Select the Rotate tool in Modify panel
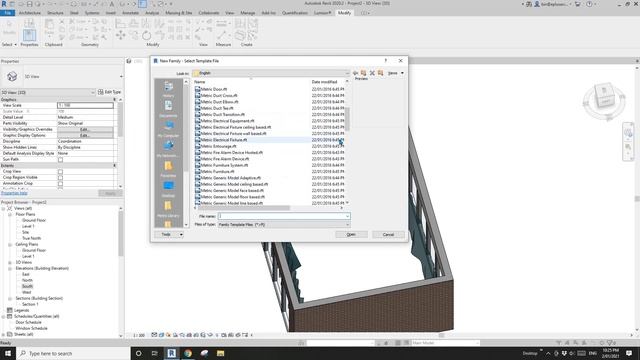The width and height of the screenshot is (640, 360). pyautogui.click(x=147, y=36)
